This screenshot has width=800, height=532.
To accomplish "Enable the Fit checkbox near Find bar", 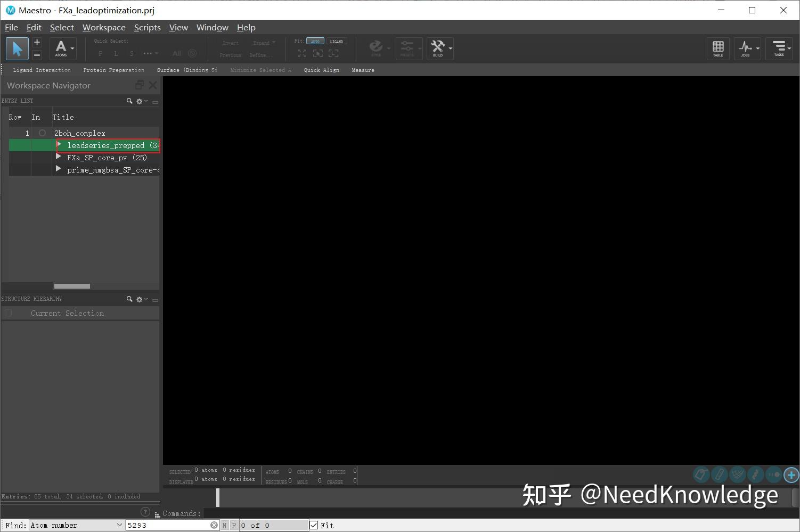I will (x=314, y=525).
